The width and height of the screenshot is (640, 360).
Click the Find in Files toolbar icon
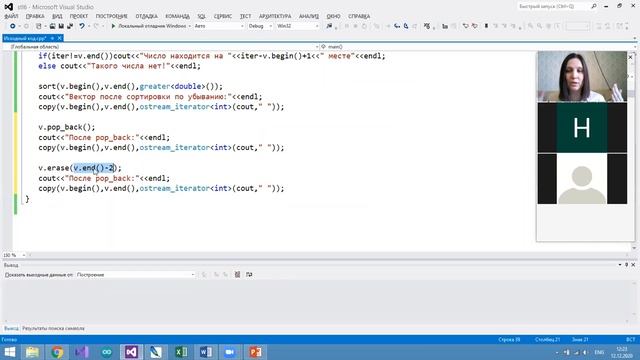coord(329,26)
